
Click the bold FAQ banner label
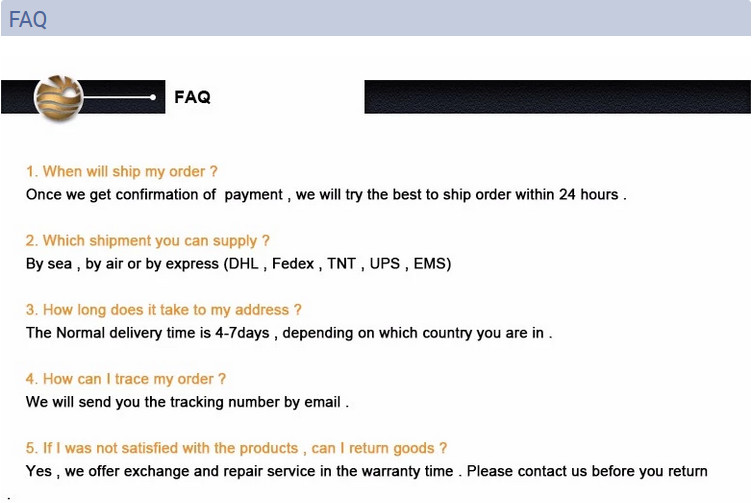(x=192, y=97)
